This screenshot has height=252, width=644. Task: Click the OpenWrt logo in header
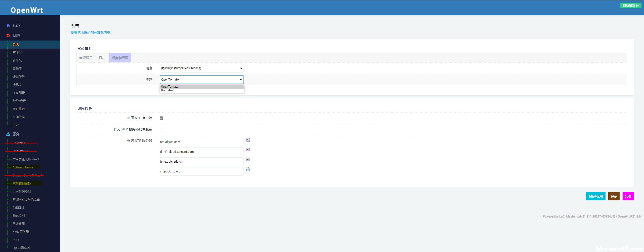pos(27,10)
